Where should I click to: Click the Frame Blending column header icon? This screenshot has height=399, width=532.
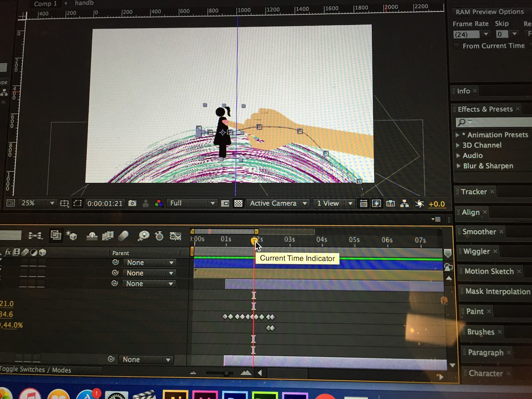16,252
